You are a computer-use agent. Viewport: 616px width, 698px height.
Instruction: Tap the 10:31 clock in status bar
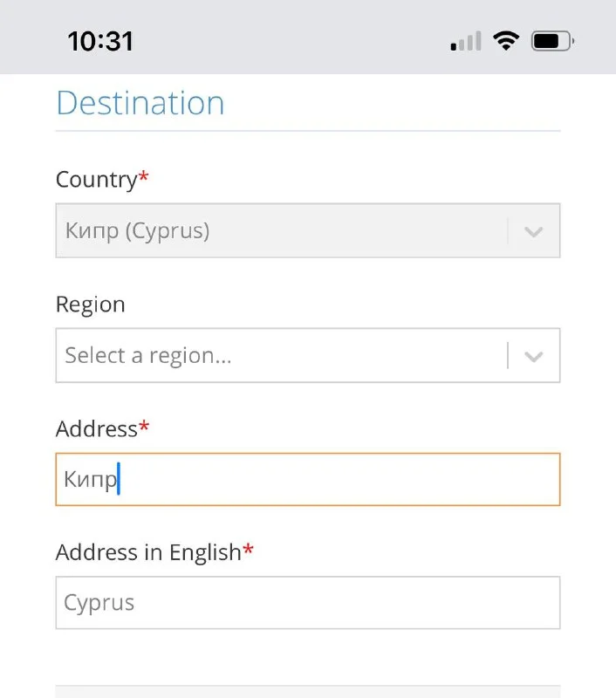click(100, 41)
